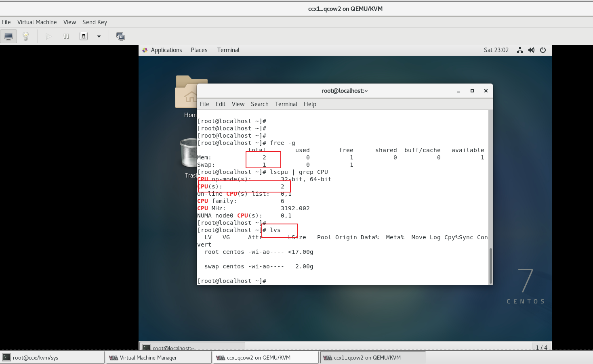This screenshot has height=364, width=593.
Task: Open the Send Key menu
Action: [x=95, y=22]
